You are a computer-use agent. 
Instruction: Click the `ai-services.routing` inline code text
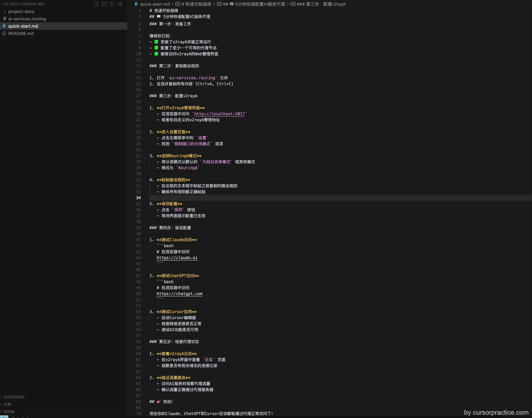pos(192,78)
